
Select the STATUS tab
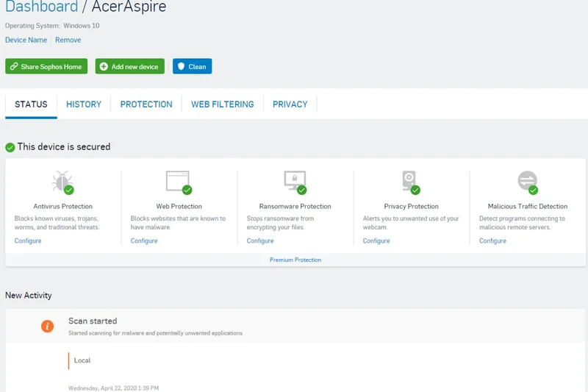31,104
